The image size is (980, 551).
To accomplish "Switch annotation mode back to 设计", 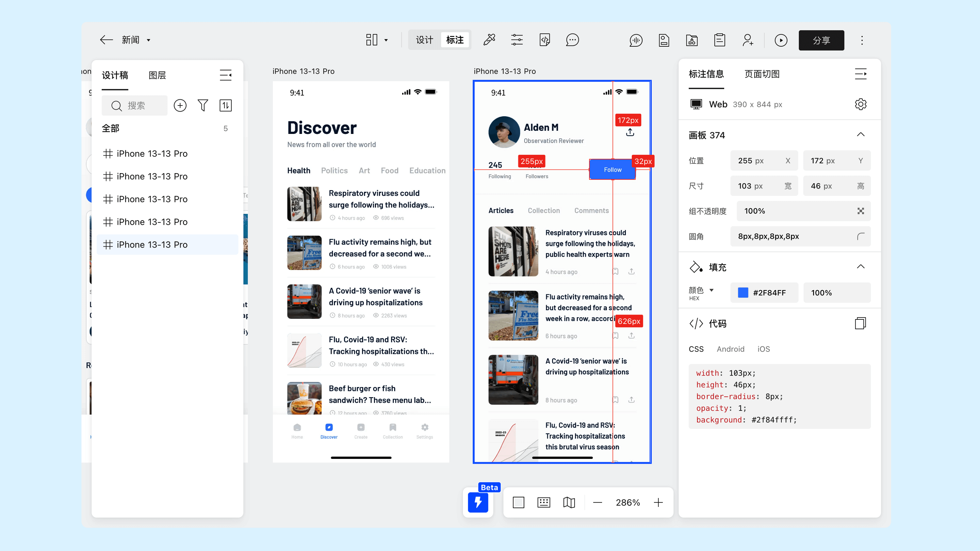I will click(424, 40).
